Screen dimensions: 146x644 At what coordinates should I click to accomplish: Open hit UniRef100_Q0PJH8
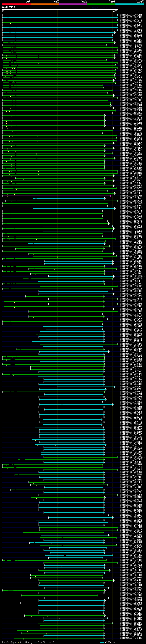pos(131,15)
